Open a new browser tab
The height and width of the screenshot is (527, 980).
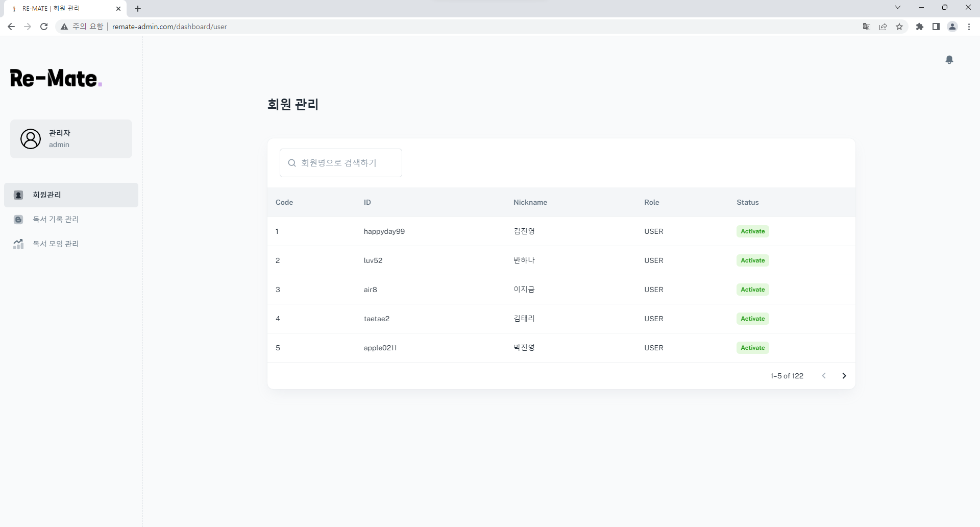(x=138, y=9)
